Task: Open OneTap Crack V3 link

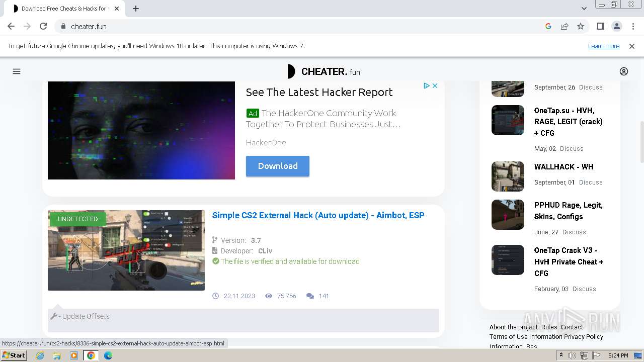Action: pyautogui.click(x=569, y=262)
